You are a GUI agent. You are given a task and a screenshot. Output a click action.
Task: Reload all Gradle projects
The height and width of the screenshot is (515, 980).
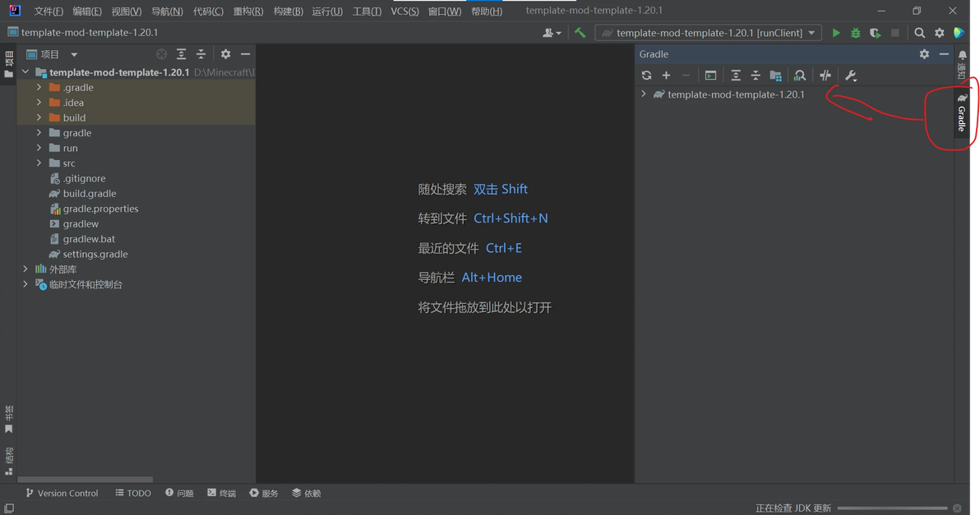646,76
